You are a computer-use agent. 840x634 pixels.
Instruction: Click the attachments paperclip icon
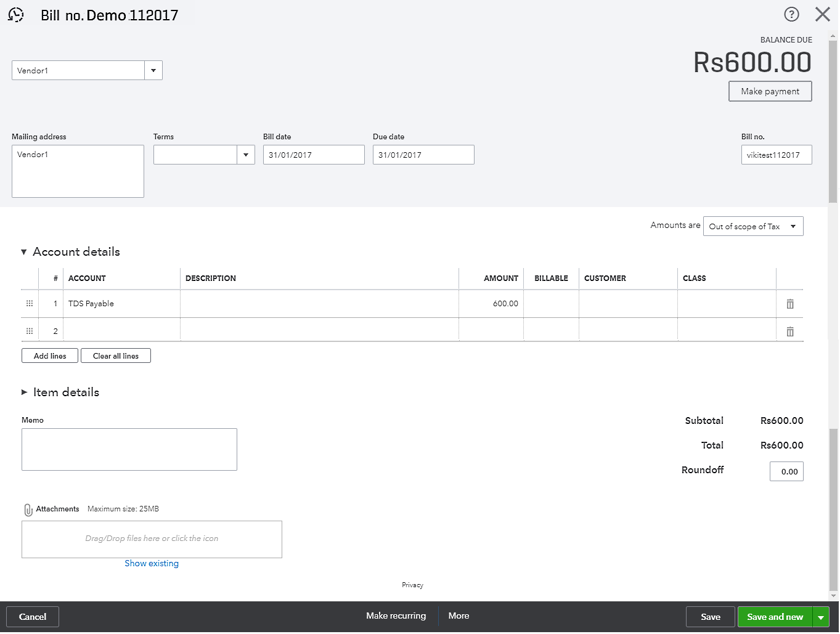pyautogui.click(x=28, y=510)
